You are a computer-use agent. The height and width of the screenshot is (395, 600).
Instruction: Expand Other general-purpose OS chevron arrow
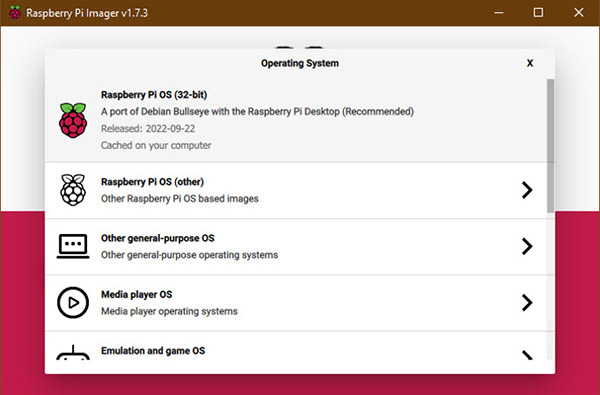coord(527,246)
